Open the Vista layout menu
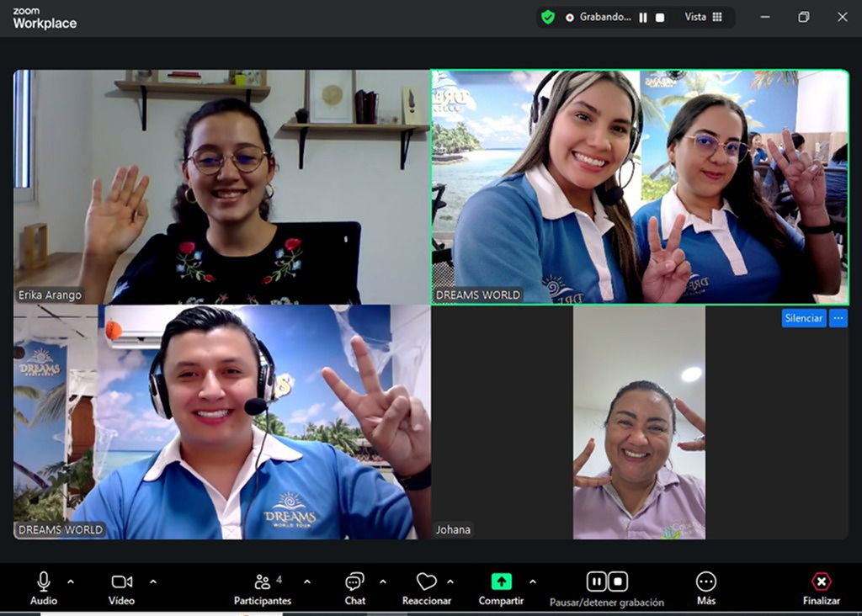 [704, 17]
